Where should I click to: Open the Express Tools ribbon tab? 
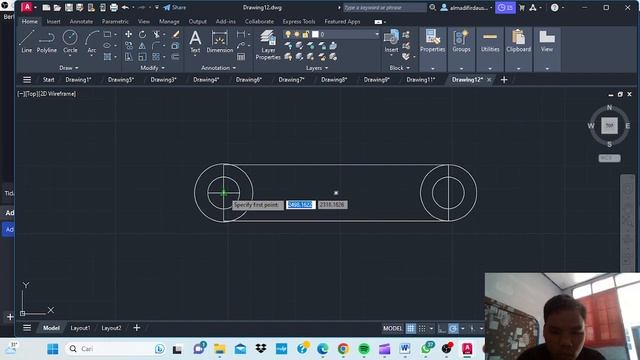[x=299, y=21]
